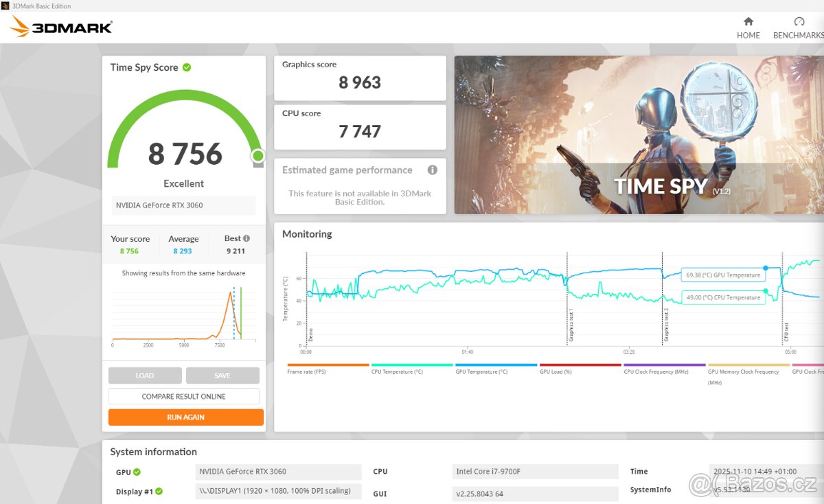
Task: Click green check icon next to Display #1
Action: [x=159, y=491]
